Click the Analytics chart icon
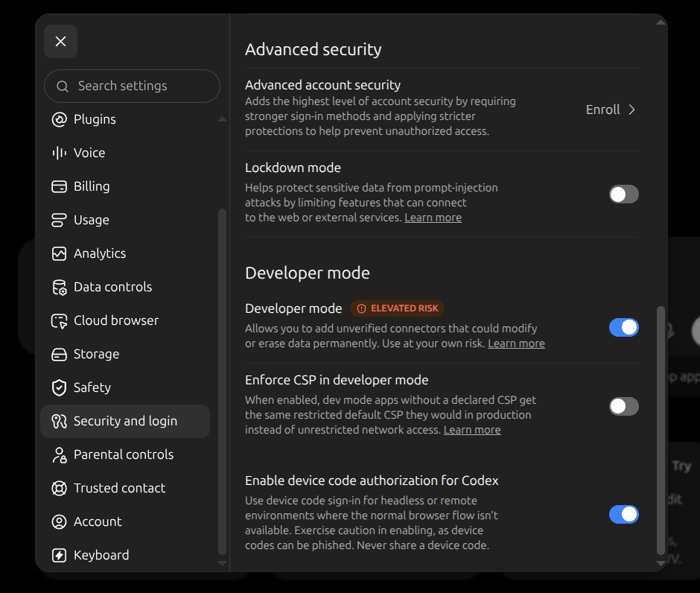700x593 pixels. 60,253
